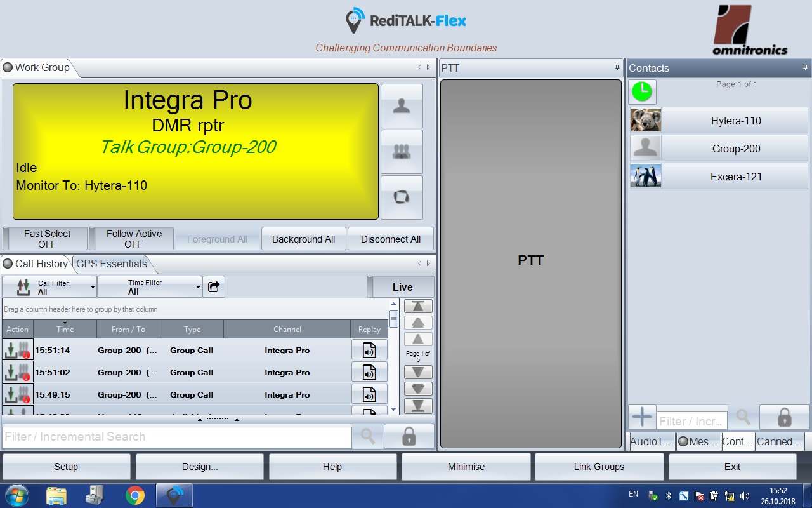Go up one page with double-arrow button

(x=418, y=323)
